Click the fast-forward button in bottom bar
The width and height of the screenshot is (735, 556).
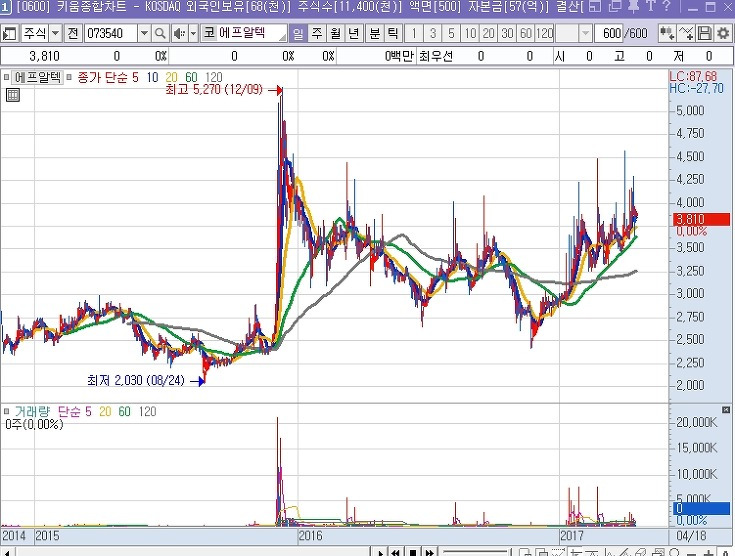(x=430, y=553)
